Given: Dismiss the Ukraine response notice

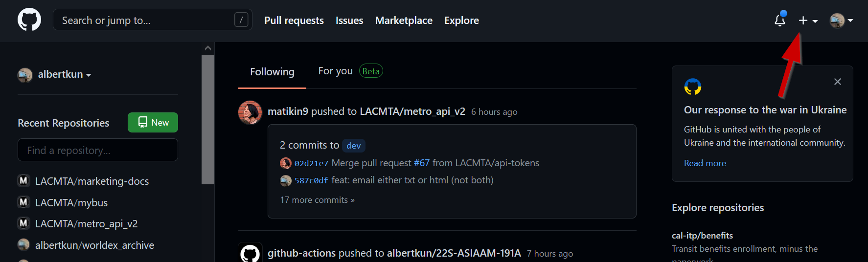Looking at the screenshot, I should (x=837, y=82).
